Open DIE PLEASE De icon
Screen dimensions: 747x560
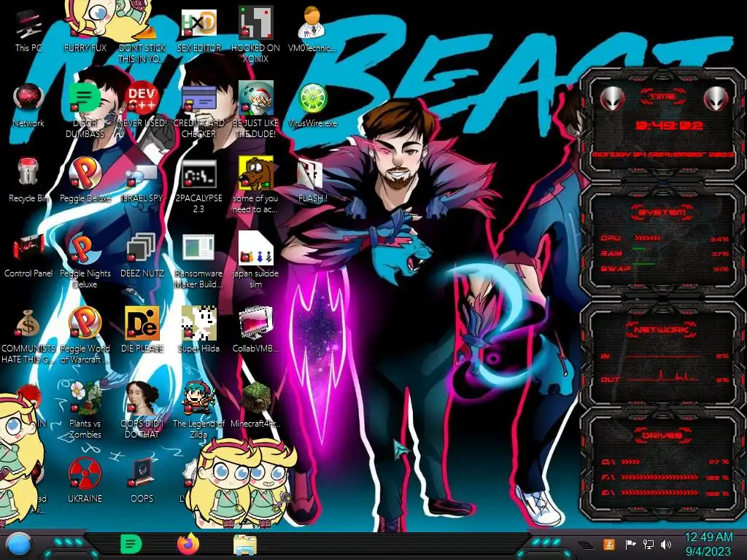[142, 330]
